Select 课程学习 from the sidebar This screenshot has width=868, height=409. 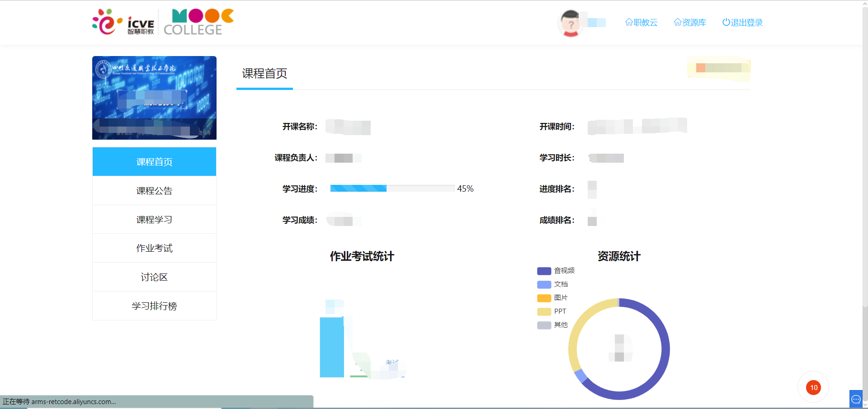pos(154,219)
